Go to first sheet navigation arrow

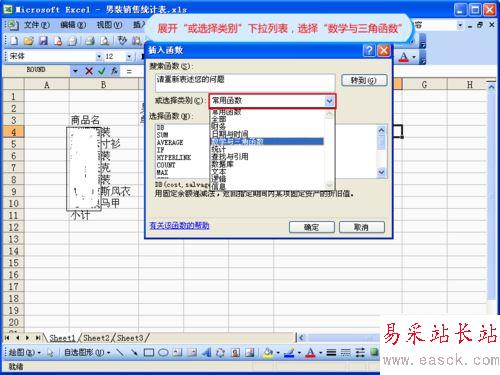click(7, 338)
